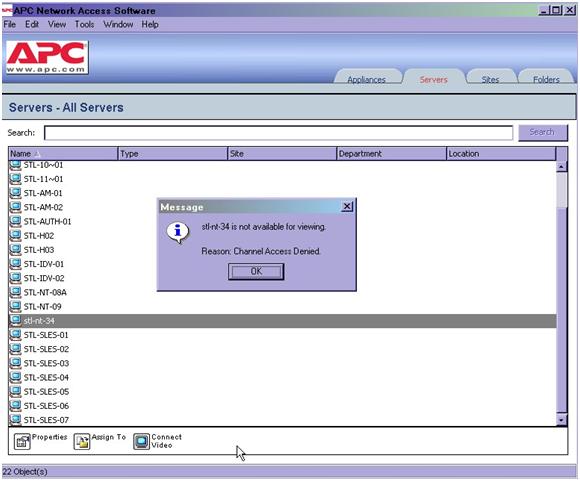Click OK in the Message dialog
The height and width of the screenshot is (481, 580).
[x=256, y=271]
